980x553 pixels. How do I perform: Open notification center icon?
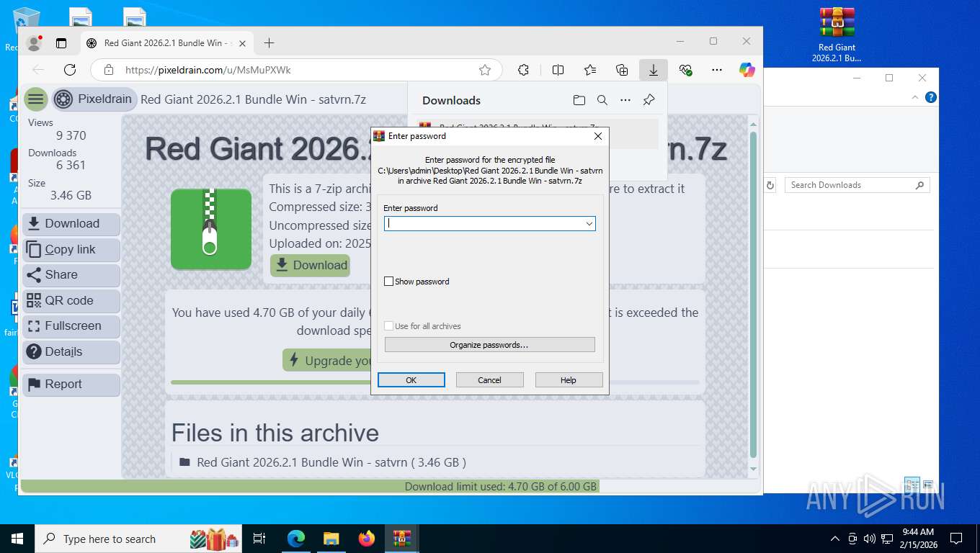point(956,539)
